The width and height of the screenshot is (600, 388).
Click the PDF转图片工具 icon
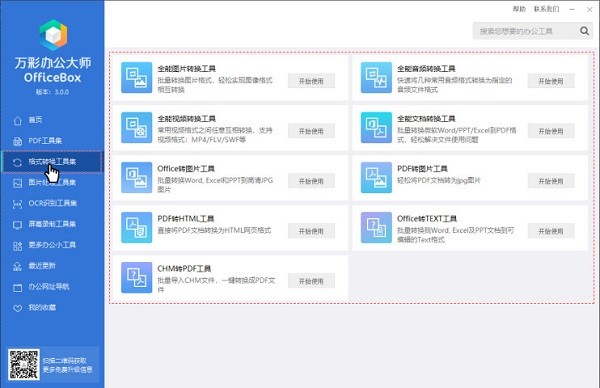point(376,178)
